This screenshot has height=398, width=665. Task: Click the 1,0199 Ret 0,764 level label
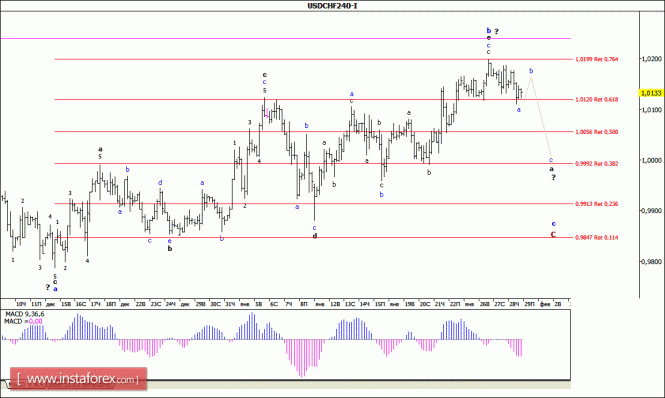point(597,59)
